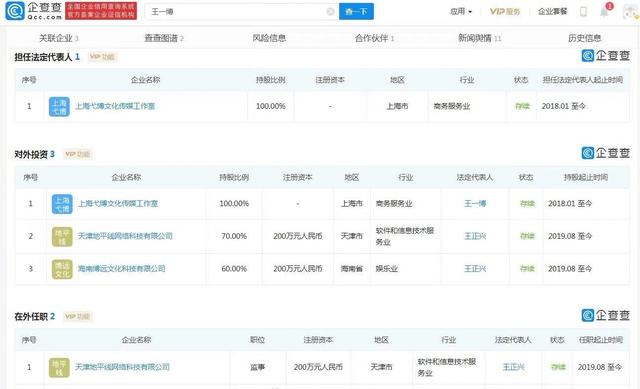Open the user avatar at top right
Screen dimensions: 640x389
[631, 12]
